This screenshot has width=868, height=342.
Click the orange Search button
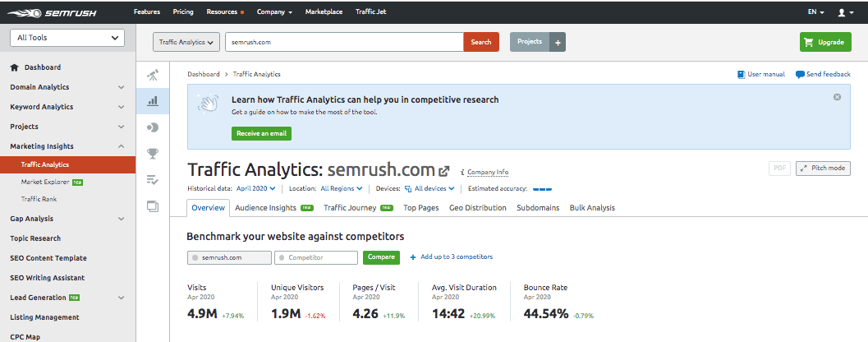click(x=481, y=42)
